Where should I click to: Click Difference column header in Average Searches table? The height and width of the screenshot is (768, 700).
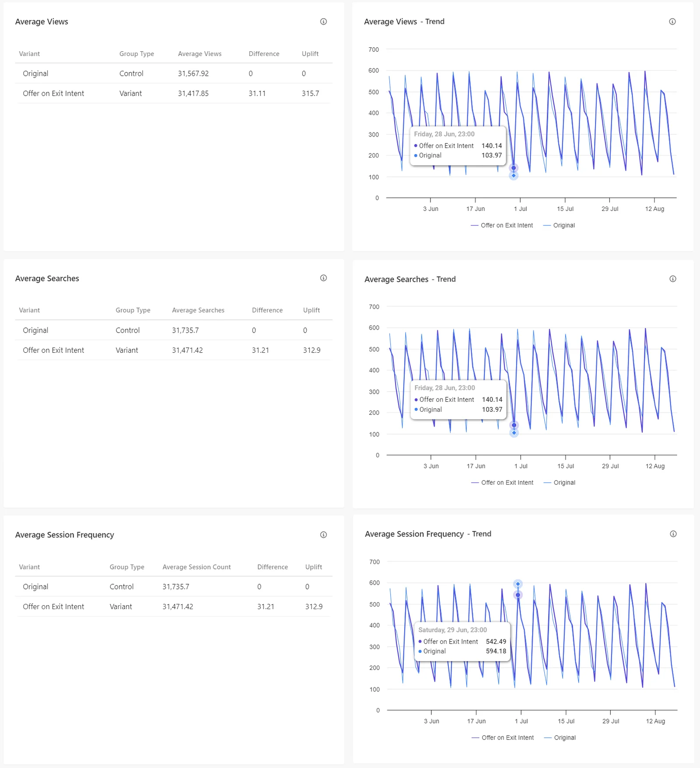(x=267, y=310)
